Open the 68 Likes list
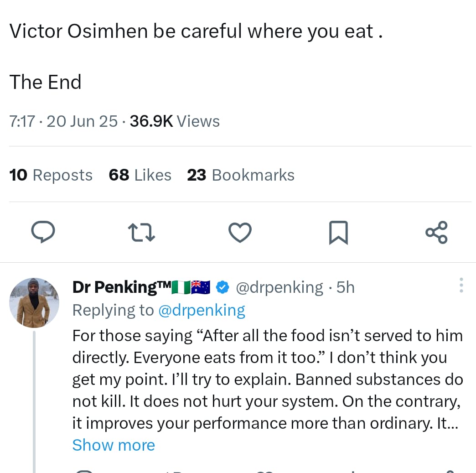Screen dimensions: 476x473 point(140,175)
